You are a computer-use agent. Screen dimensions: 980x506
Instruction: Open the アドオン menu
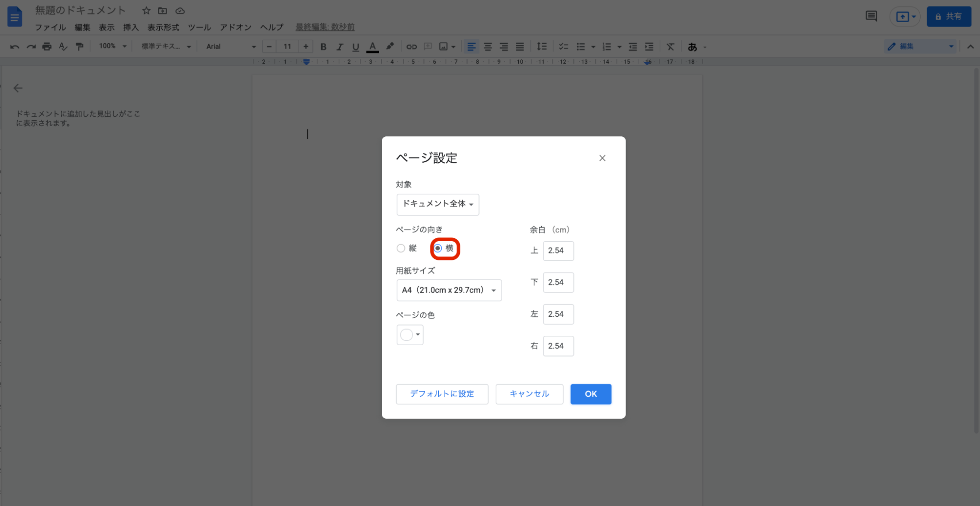[235, 27]
